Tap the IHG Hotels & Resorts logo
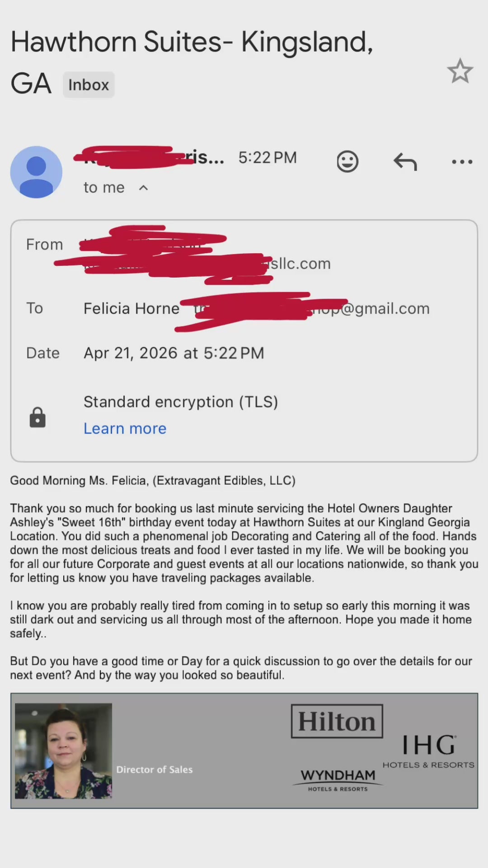Viewport: 488px width, 868px height. point(428,751)
